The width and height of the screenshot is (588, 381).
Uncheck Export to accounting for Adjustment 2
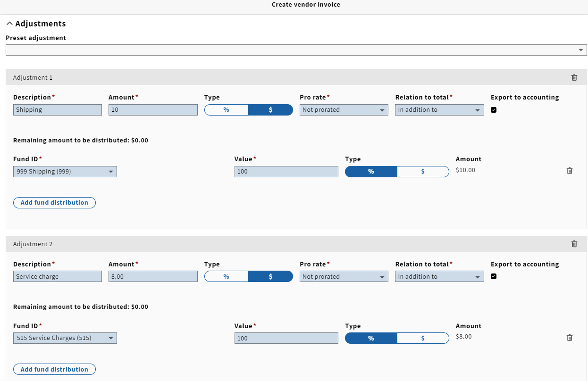[494, 277]
